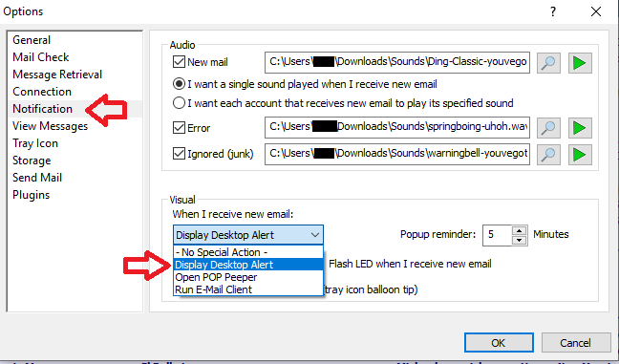Browse for the New mail sound file

click(548, 63)
